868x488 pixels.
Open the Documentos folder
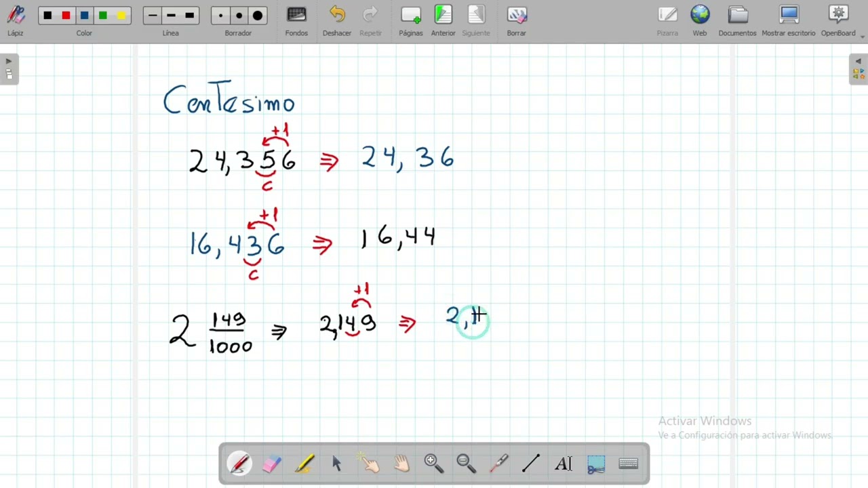(x=737, y=20)
